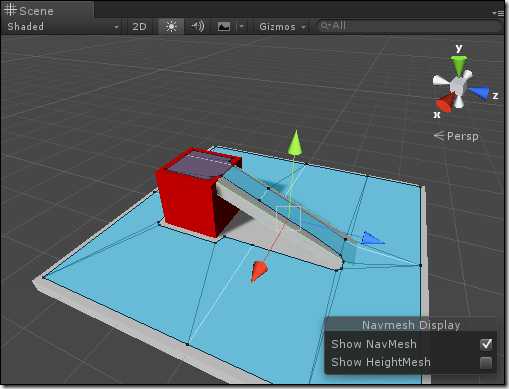The height and width of the screenshot is (389, 509).
Task: Uncheck the Show NavMesh checkbox
Action: point(486,344)
